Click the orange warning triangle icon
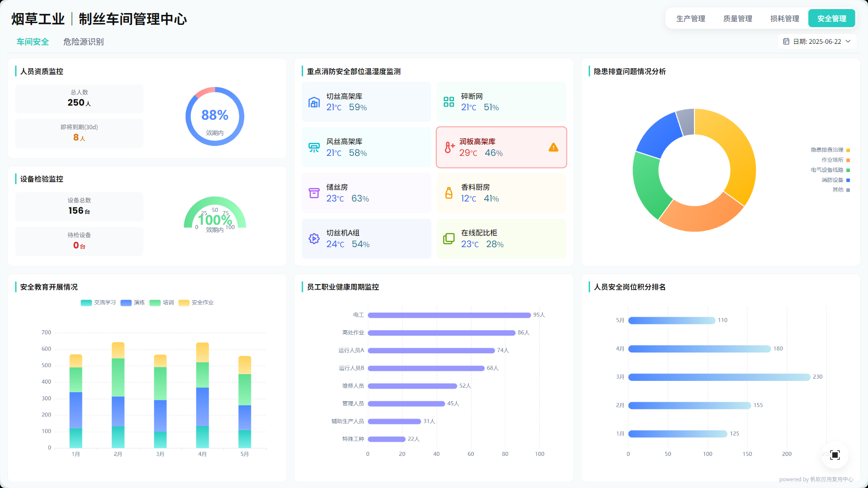Screen dimensions: 868x488 pyautogui.click(x=553, y=147)
